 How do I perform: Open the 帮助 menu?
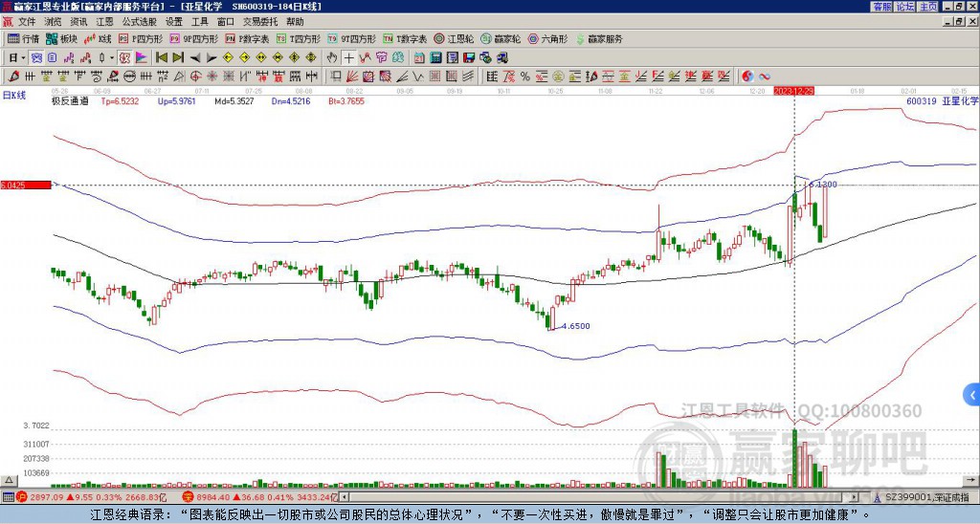point(295,22)
